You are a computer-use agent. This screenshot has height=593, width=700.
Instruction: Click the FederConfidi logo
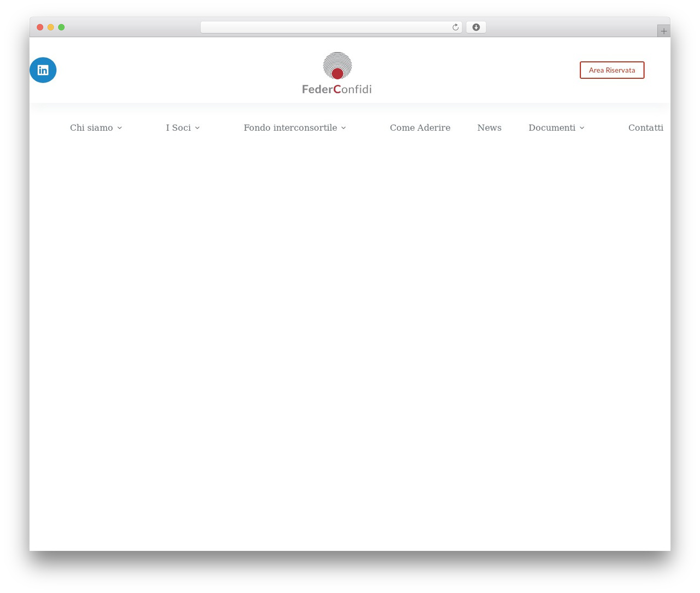337,73
